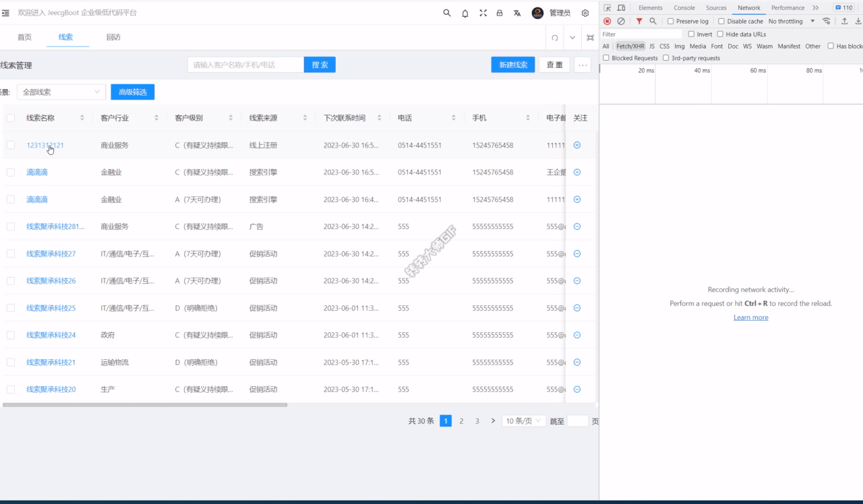This screenshot has width=863, height=504.
Task: Open the 全部线索 scene dropdown
Action: pyautogui.click(x=60, y=91)
